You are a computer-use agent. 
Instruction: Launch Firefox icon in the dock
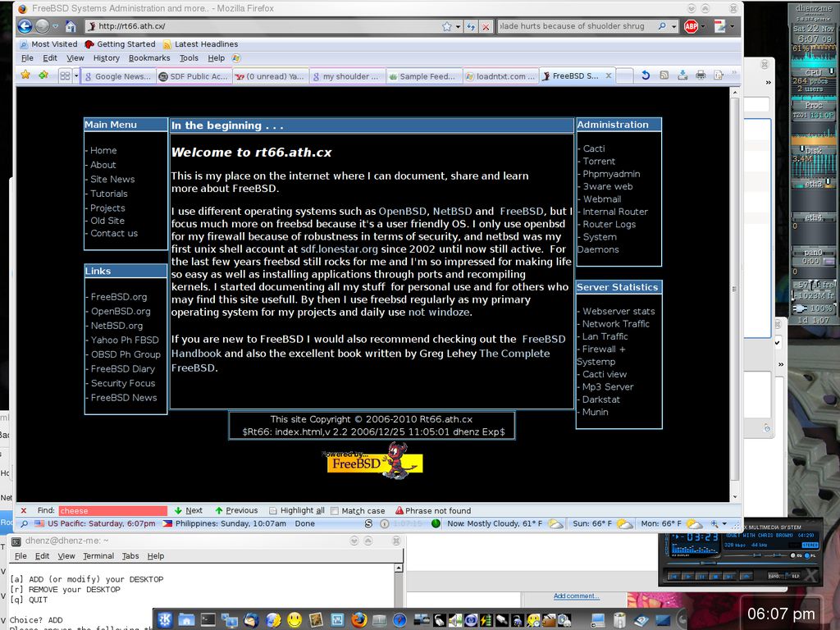359,620
